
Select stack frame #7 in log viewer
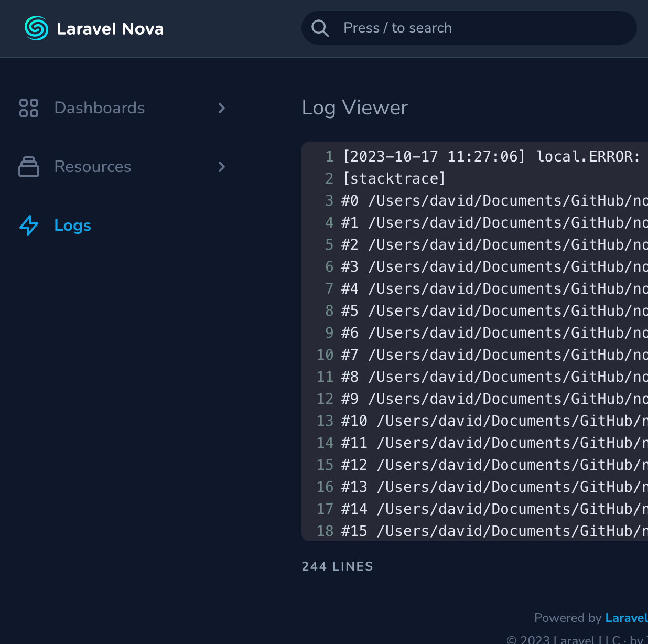pos(493,355)
